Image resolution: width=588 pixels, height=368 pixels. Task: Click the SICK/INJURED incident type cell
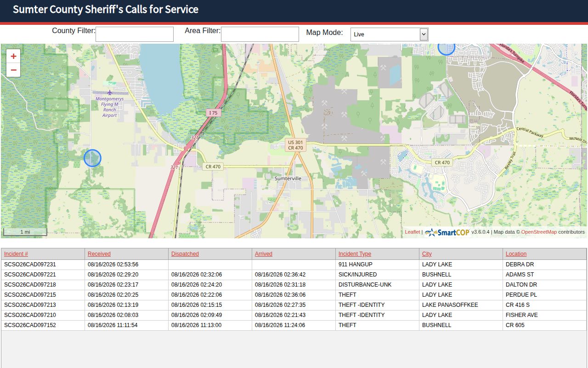377,275
